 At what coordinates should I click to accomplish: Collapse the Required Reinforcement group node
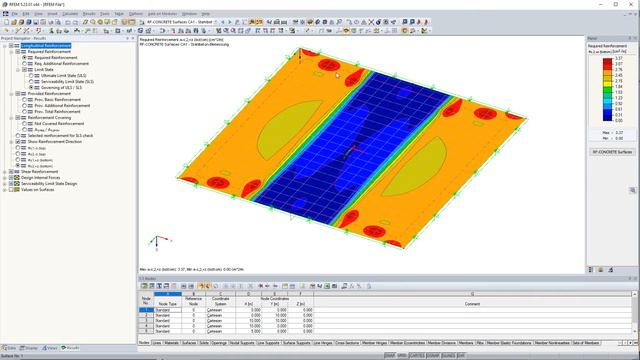11,52
